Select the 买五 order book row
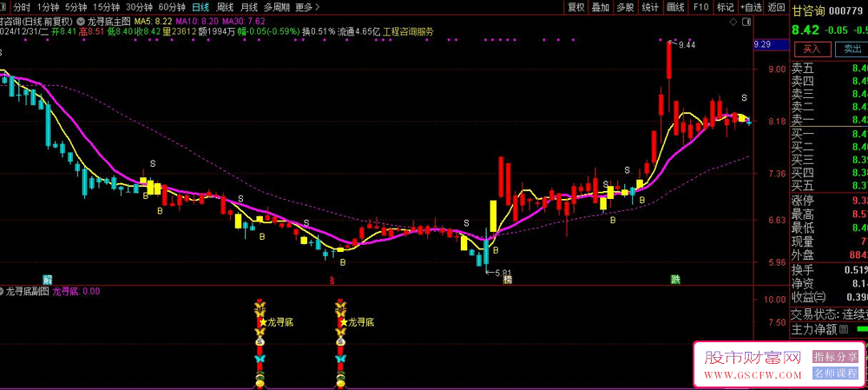868x390 pixels. (x=829, y=185)
